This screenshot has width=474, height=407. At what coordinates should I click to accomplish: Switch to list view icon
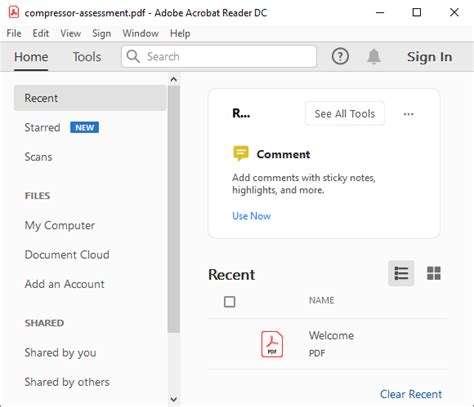pos(401,273)
